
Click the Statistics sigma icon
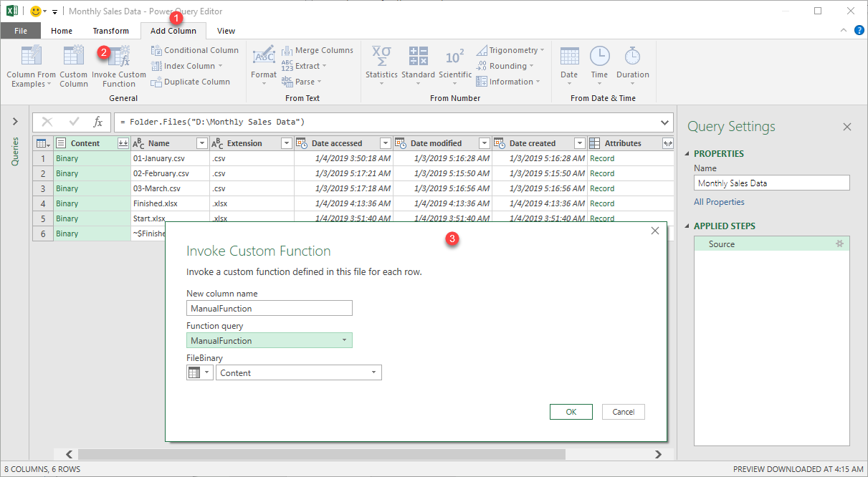click(x=381, y=56)
